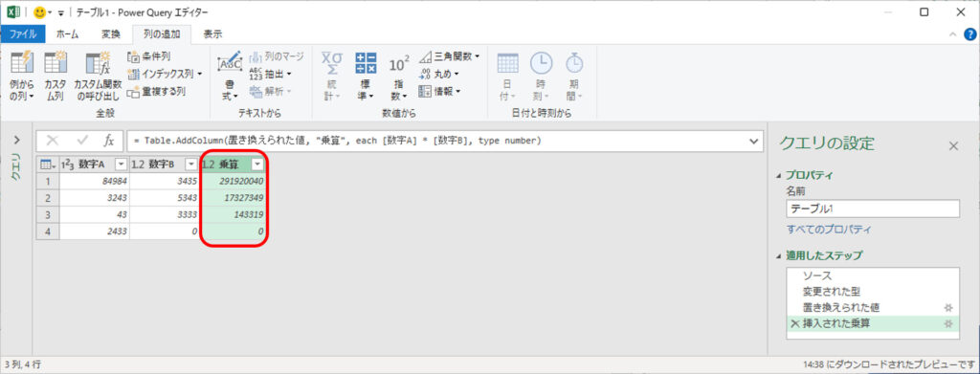Select カスタム関数の呼び出し button
This screenshot has height=374, width=980.
98,77
